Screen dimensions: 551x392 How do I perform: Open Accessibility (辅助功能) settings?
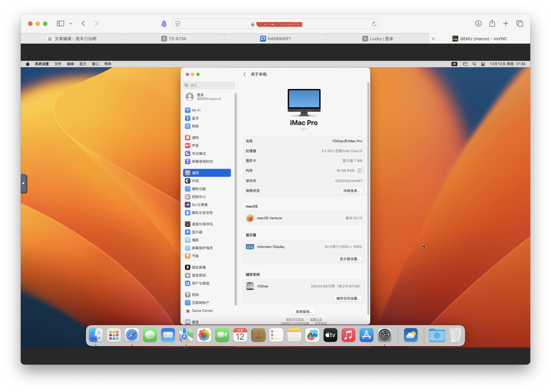tap(207, 189)
